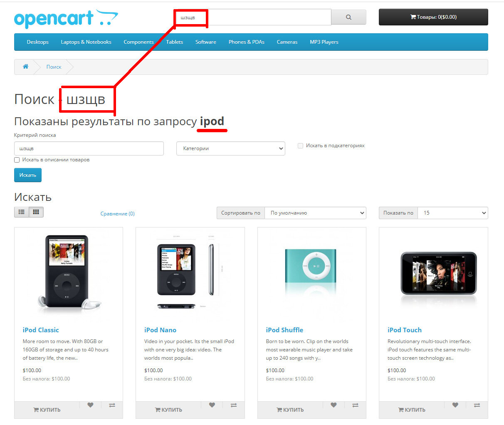Viewport: 504px width, 425px height.
Task: Open the show 15 per page dropdown
Action: click(452, 213)
